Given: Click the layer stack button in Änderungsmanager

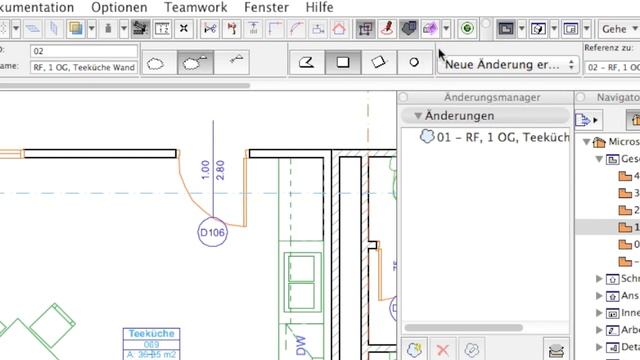Looking at the screenshot, I should click(556, 350).
